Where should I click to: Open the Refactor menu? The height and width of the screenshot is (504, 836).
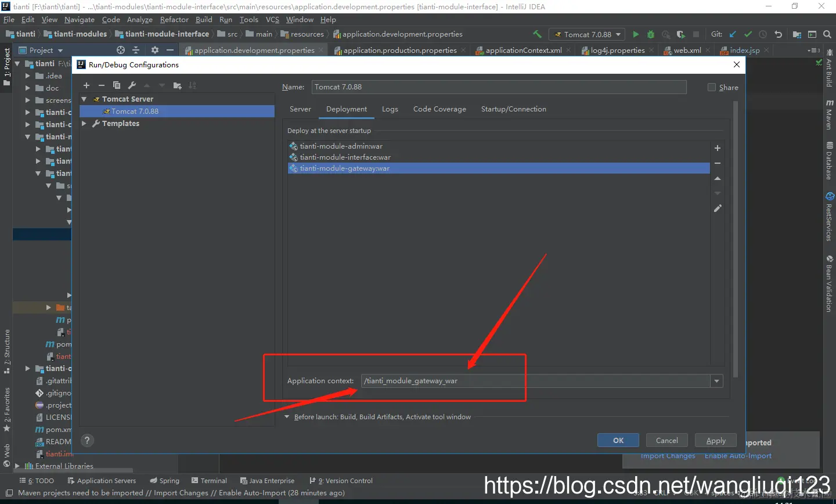(174, 20)
